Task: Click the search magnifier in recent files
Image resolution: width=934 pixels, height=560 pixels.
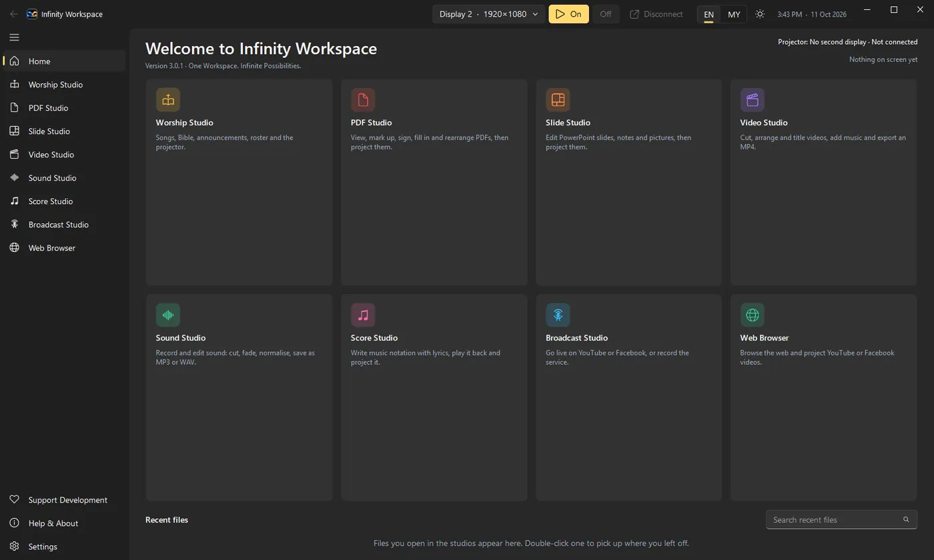Action: click(906, 519)
